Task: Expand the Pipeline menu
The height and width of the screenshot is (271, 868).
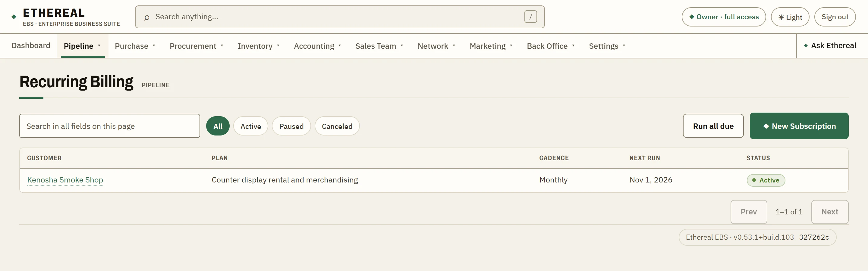Action: [83, 46]
